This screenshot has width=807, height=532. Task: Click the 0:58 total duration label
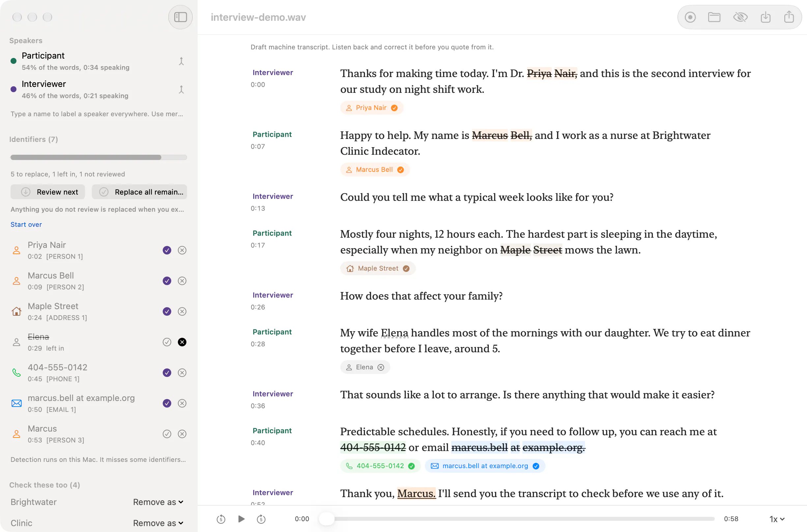731,519
